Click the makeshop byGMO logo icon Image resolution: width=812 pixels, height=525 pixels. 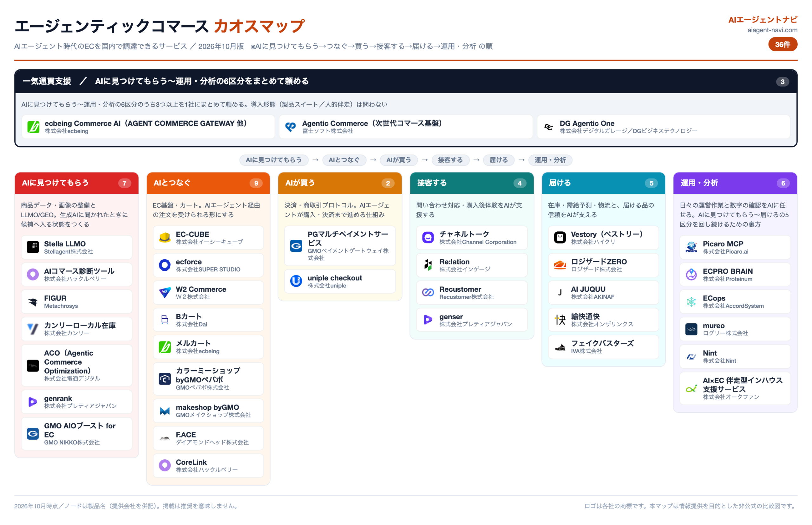(165, 411)
